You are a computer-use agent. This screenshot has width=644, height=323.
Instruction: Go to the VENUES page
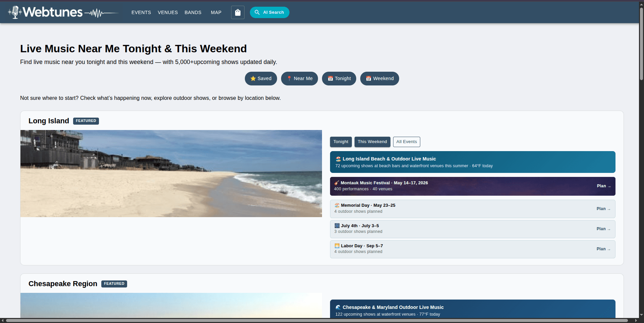[x=168, y=12]
